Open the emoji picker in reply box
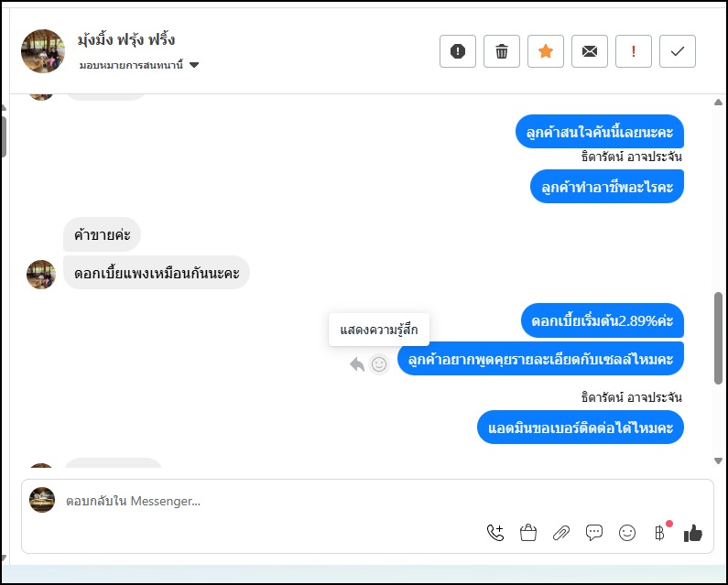 coord(627,532)
